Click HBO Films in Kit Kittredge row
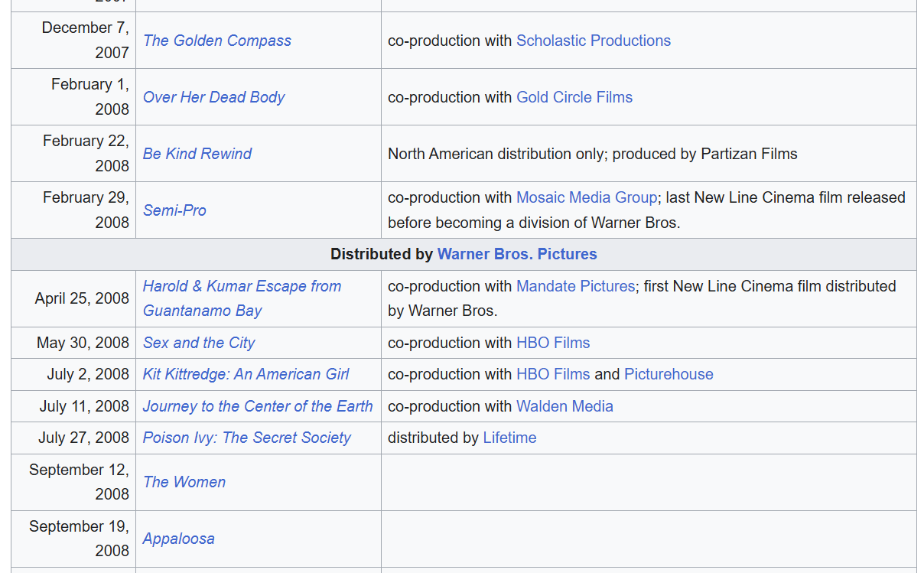This screenshot has width=924, height=573. tap(553, 374)
